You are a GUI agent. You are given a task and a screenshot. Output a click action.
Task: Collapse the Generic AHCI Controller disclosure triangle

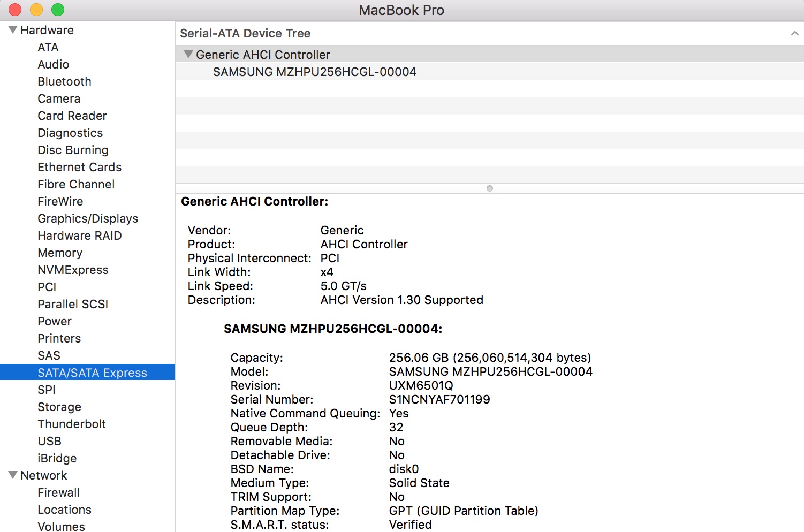click(188, 54)
